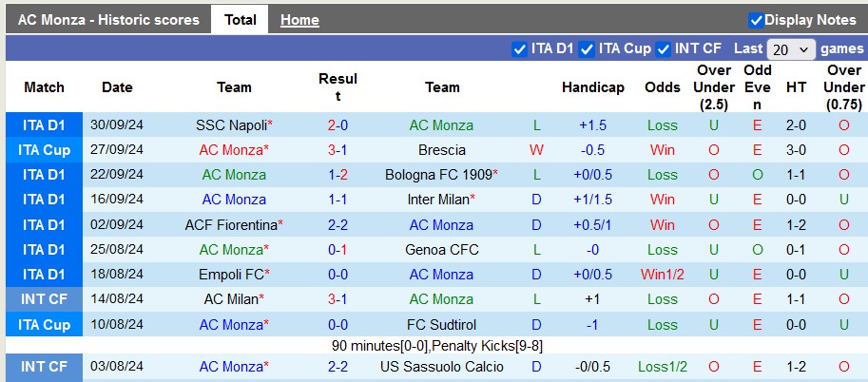The width and height of the screenshot is (868, 382).
Task: Click SSC Napoli team link
Action: (x=231, y=125)
